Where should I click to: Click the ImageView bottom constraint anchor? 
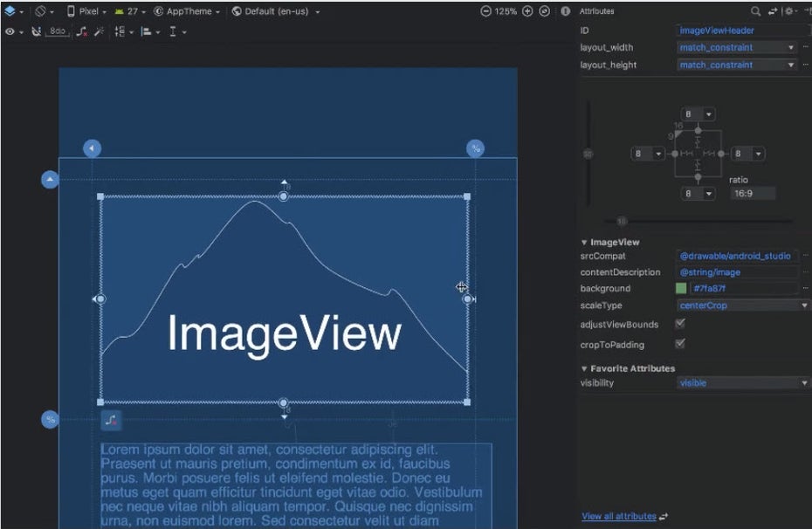[283, 402]
